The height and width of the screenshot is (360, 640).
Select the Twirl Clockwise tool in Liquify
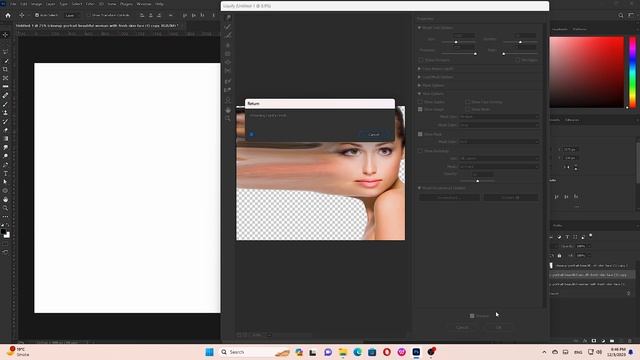tap(228, 45)
